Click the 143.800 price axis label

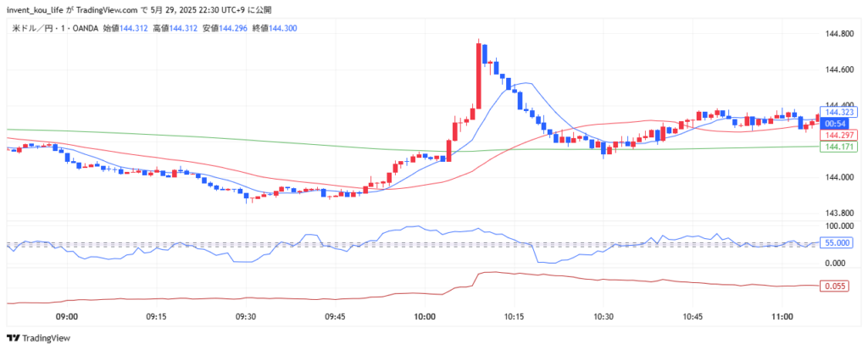837,214
